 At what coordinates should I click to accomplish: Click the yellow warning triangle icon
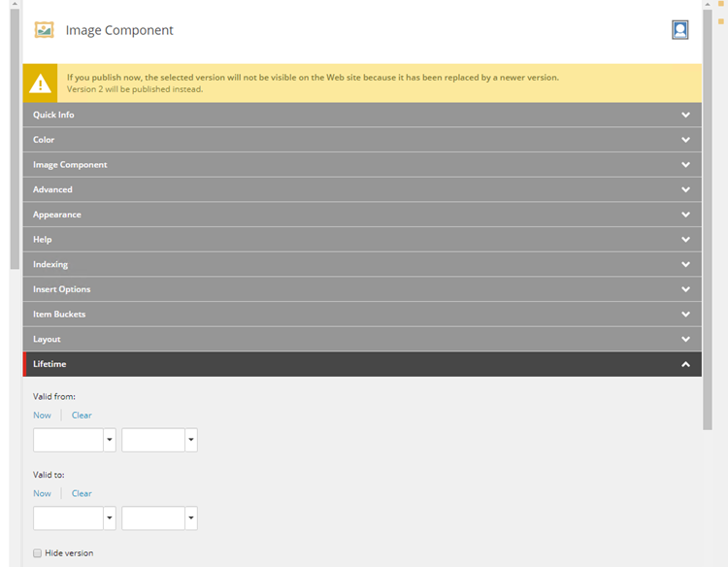click(41, 84)
